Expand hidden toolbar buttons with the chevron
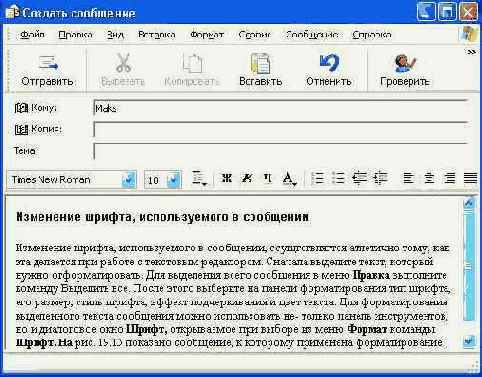Viewport: 482px width, 377px height. [471, 52]
